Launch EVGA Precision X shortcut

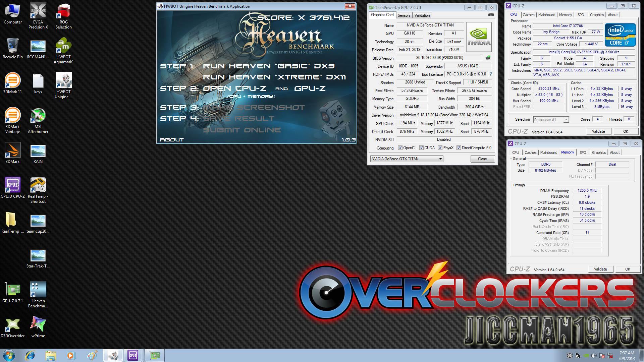pos(38,16)
